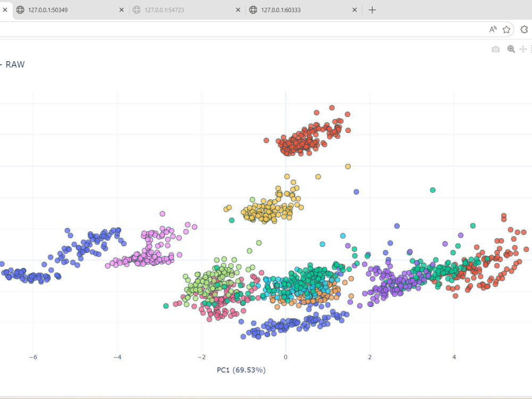Open a new browser tab

372,10
